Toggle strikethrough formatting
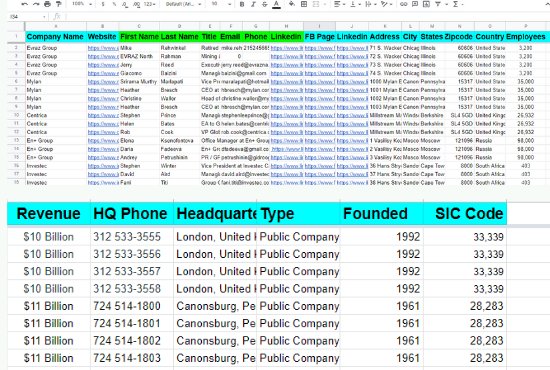550x370 pixels. coord(264,4)
